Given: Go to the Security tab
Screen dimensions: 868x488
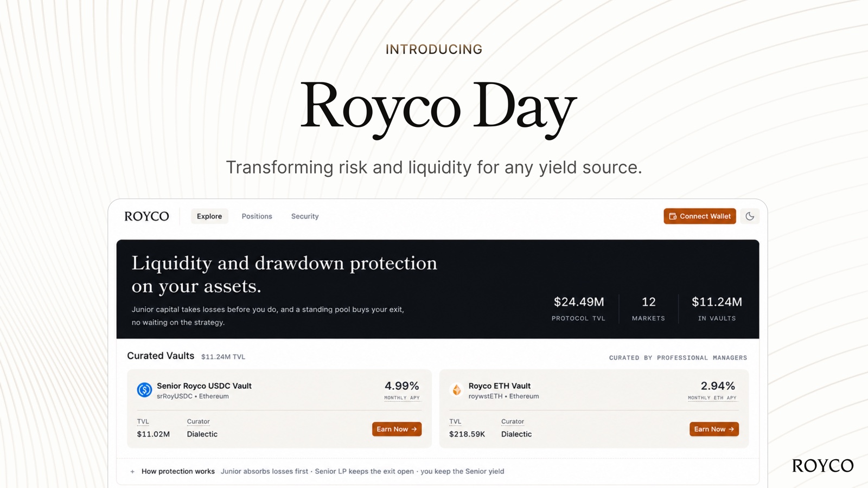Looking at the screenshot, I should (x=305, y=216).
